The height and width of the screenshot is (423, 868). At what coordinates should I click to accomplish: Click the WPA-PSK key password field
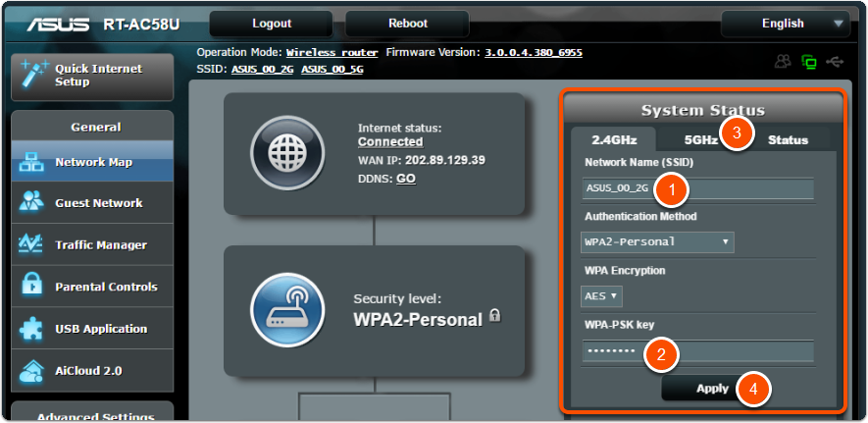(x=697, y=351)
